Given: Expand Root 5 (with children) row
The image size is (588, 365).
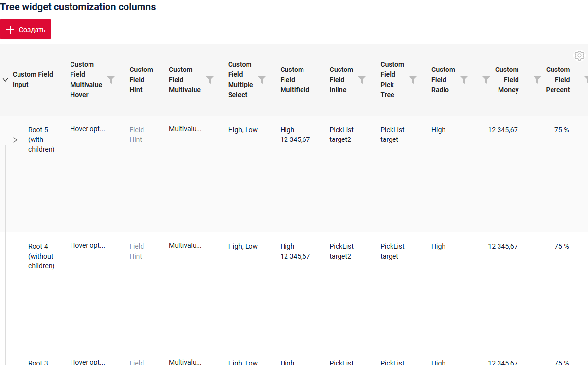Looking at the screenshot, I should click(x=15, y=140).
